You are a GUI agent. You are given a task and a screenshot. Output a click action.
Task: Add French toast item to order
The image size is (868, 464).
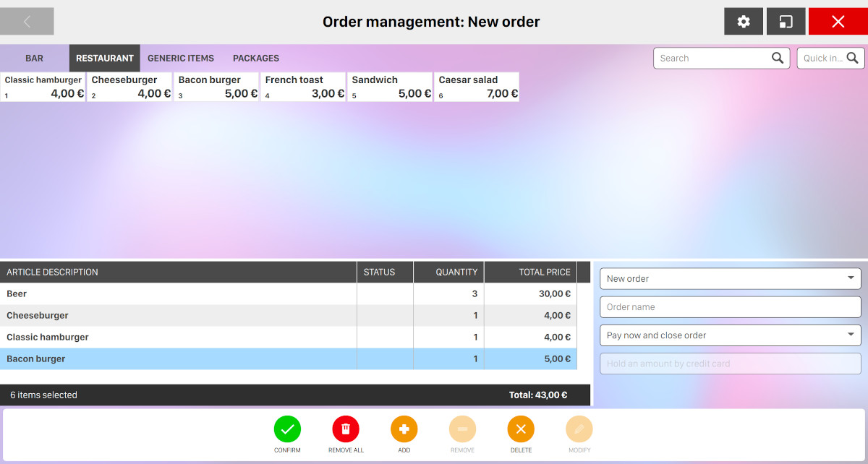(303, 87)
